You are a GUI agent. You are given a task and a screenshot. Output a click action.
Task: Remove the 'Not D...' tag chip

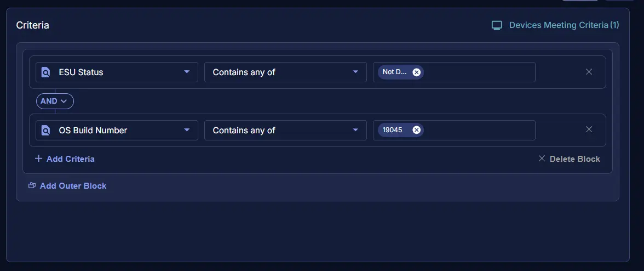(416, 72)
